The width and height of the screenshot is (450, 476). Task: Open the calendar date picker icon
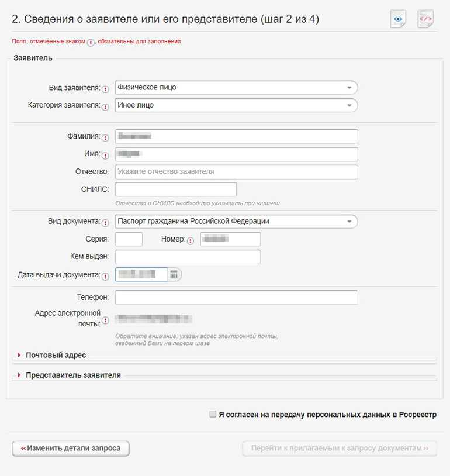(x=174, y=274)
